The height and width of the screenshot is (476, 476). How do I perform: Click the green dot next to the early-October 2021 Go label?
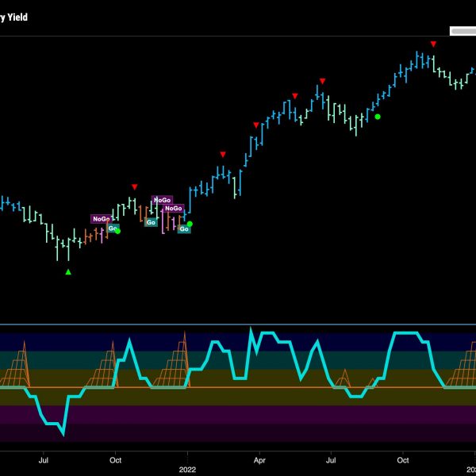click(117, 232)
